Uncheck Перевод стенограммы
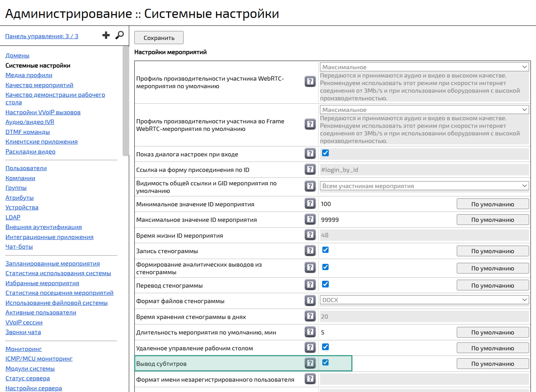This screenshot has width=536, height=392. click(x=325, y=284)
